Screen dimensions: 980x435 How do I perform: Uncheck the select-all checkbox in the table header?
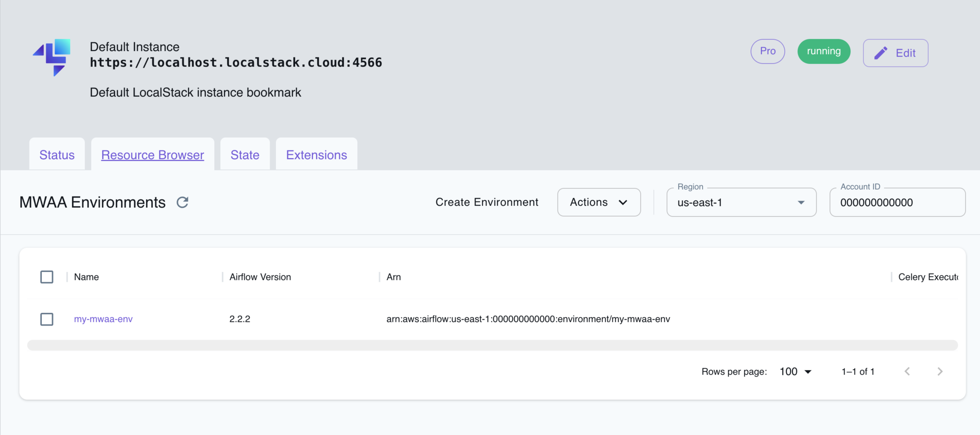(46, 277)
